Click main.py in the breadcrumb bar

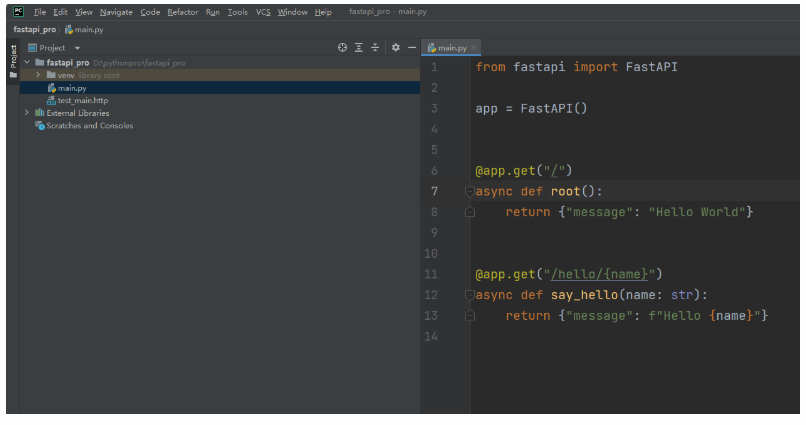tap(84, 29)
